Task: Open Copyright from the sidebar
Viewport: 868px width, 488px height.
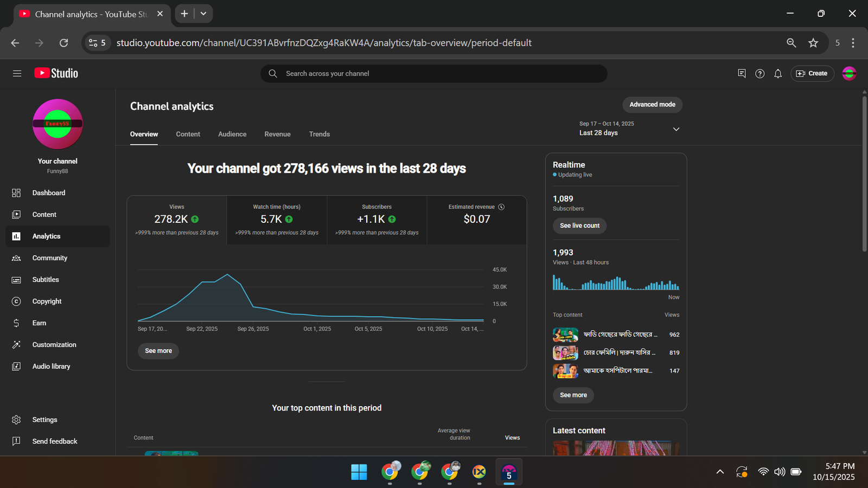Action: [x=47, y=301]
